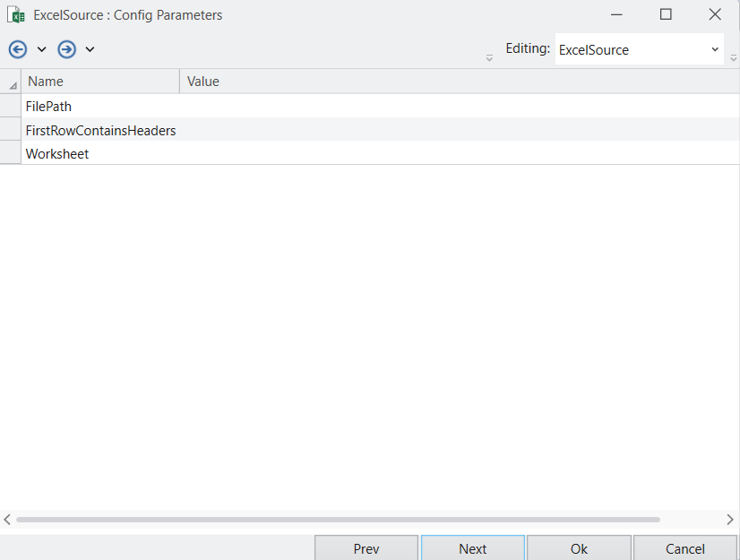The image size is (740, 560).
Task: Click the blue back arrow icon
Action: click(x=18, y=49)
